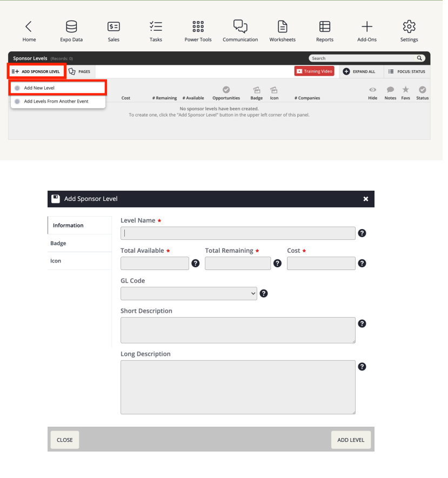The width and height of the screenshot is (448, 478).
Task: Click the Close button in dialog footer
Action: 65,440
